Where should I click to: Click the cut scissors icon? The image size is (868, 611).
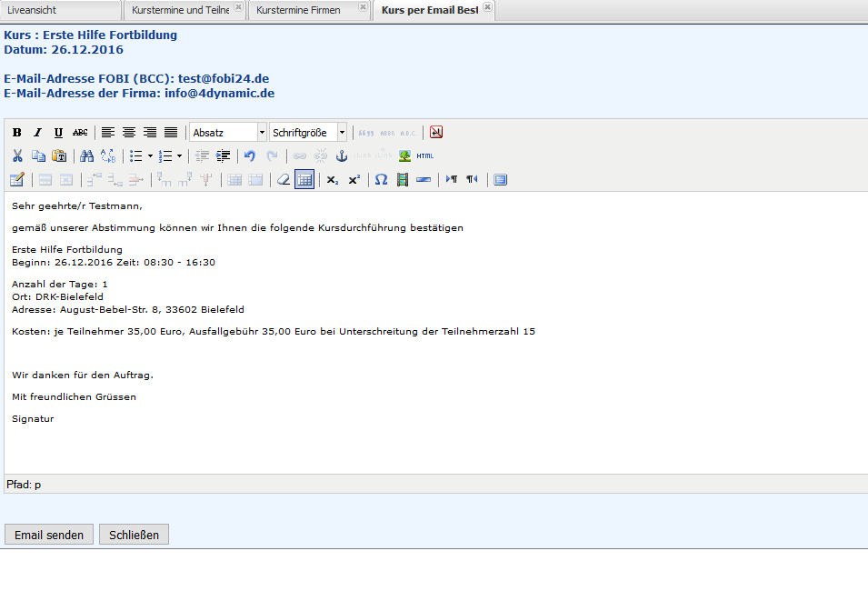click(16, 156)
